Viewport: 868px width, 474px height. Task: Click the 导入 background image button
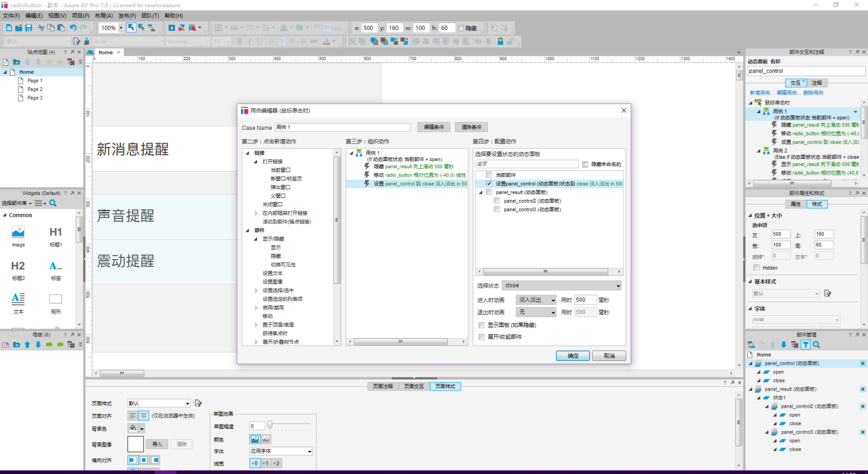pyautogui.click(x=157, y=444)
